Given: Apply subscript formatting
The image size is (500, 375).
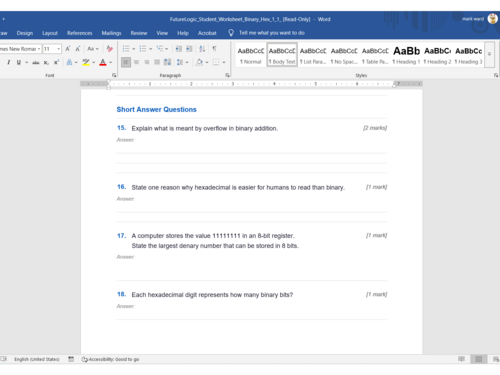Looking at the screenshot, I should tap(46, 62).
